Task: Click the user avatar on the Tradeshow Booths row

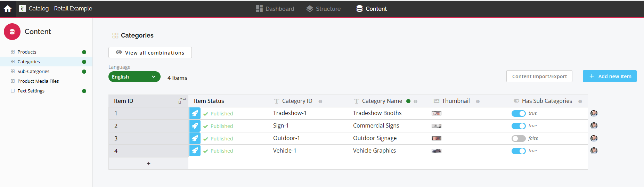Action: pyautogui.click(x=594, y=113)
